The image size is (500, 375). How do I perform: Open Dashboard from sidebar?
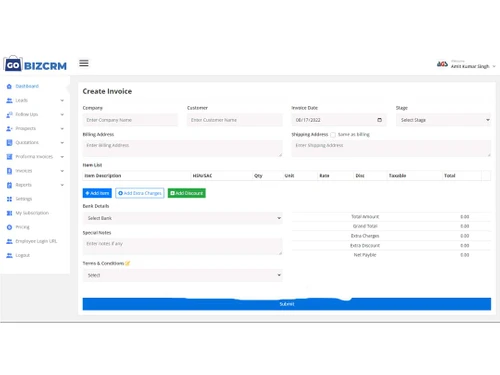click(27, 86)
